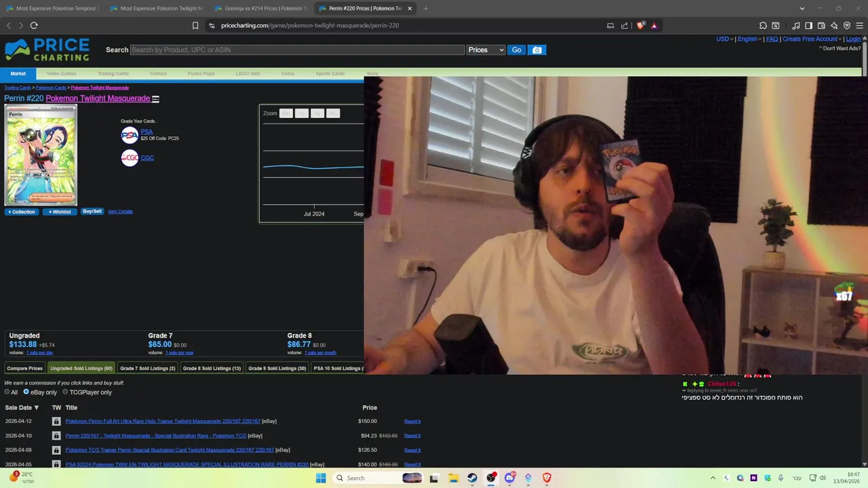Click the camera photo search icon
The width and height of the screenshot is (868, 488).
(537, 49)
